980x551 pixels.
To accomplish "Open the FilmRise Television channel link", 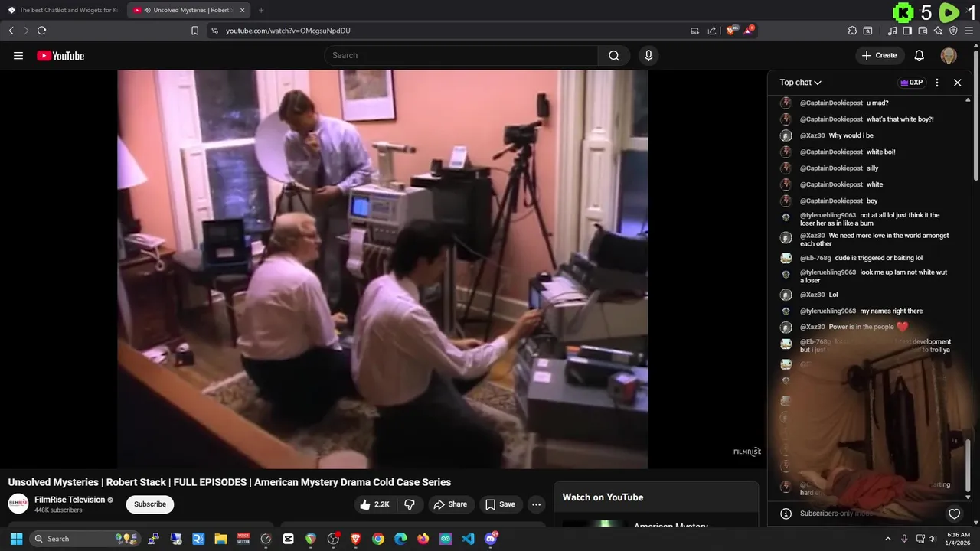I will pos(70,500).
